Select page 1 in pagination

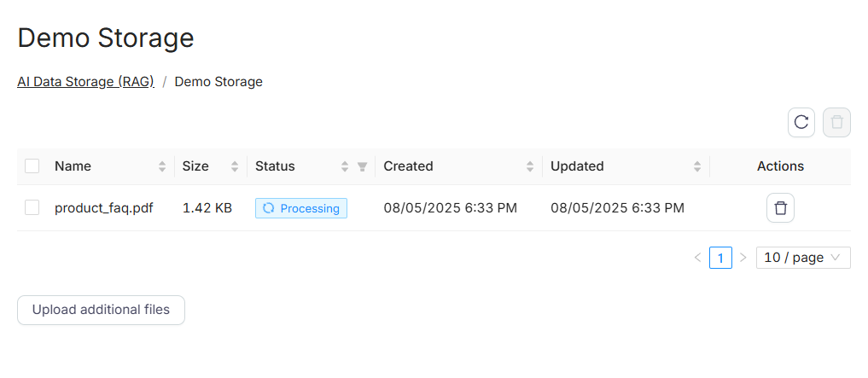[x=720, y=258]
